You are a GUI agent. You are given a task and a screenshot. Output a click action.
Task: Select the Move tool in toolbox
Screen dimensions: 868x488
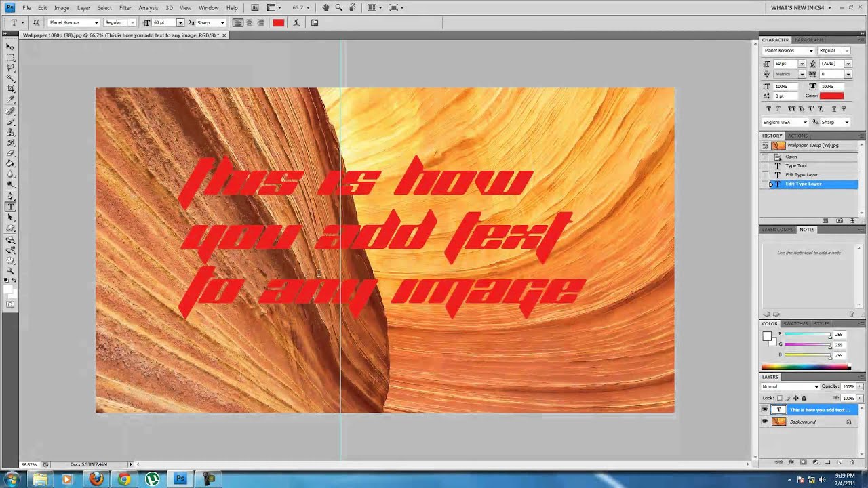click(x=10, y=46)
